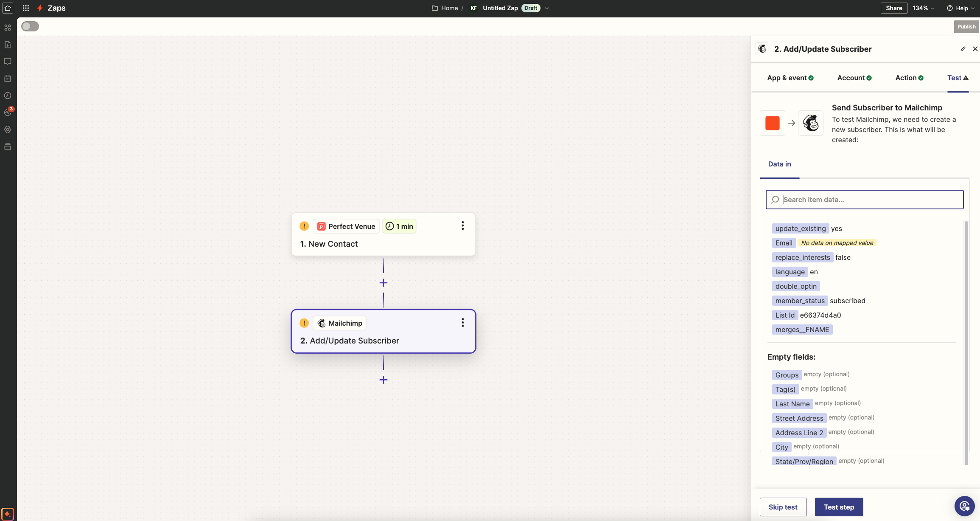Open the Zap history clock icon
Viewport: 980px width, 521px height.
pyautogui.click(x=8, y=96)
